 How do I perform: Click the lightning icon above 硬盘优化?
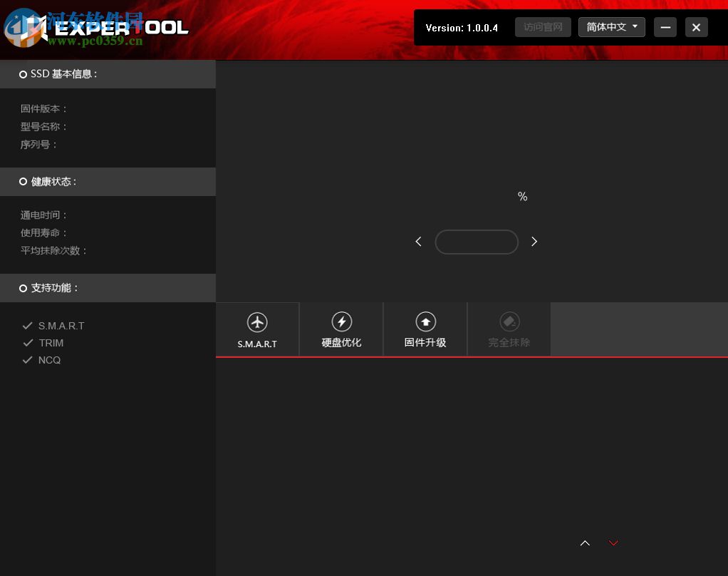pyautogui.click(x=341, y=322)
